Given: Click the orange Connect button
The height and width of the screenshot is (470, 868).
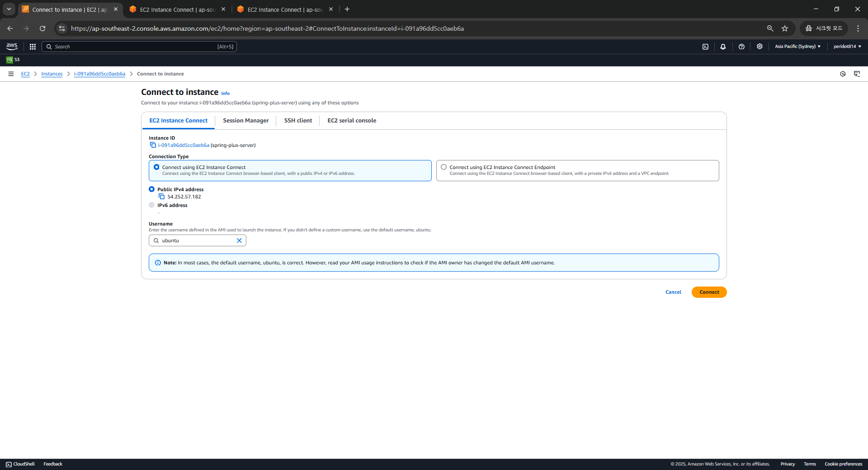Looking at the screenshot, I should coord(709,292).
